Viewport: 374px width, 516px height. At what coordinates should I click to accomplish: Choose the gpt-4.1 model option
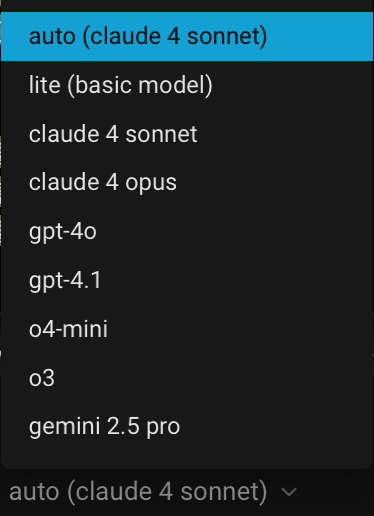point(187,280)
